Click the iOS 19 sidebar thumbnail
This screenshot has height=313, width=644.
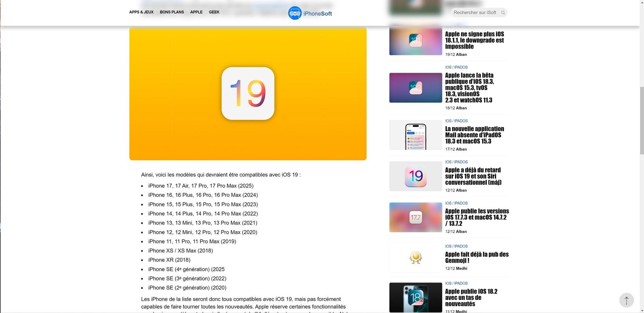click(x=416, y=176)
